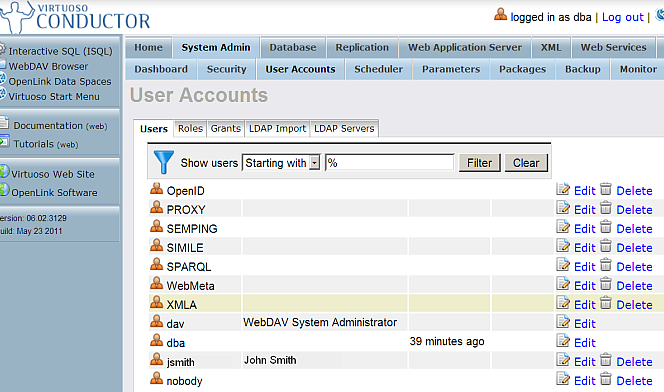664x392 pixels.
Task: Click the Delete link for nobody
Action: (634, 381)
